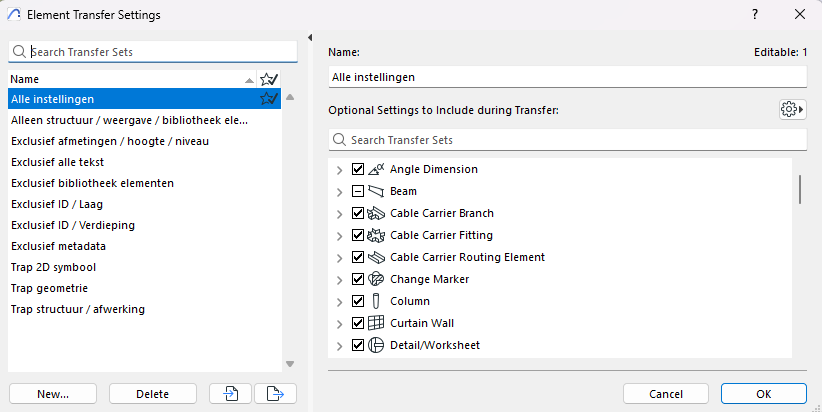Open the settings gear options menu
The height and width of the screenshot is (412, 822).
click(x=792, y=109)
